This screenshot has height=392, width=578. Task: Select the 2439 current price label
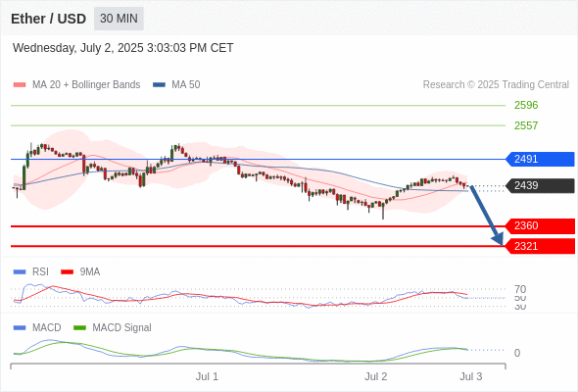click(x=540, y=185)
